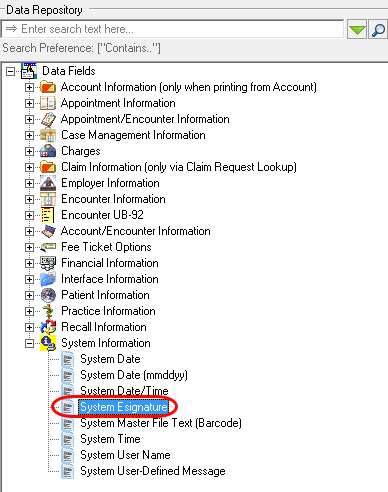Select the System Esignature field

(x=124, y=407)
